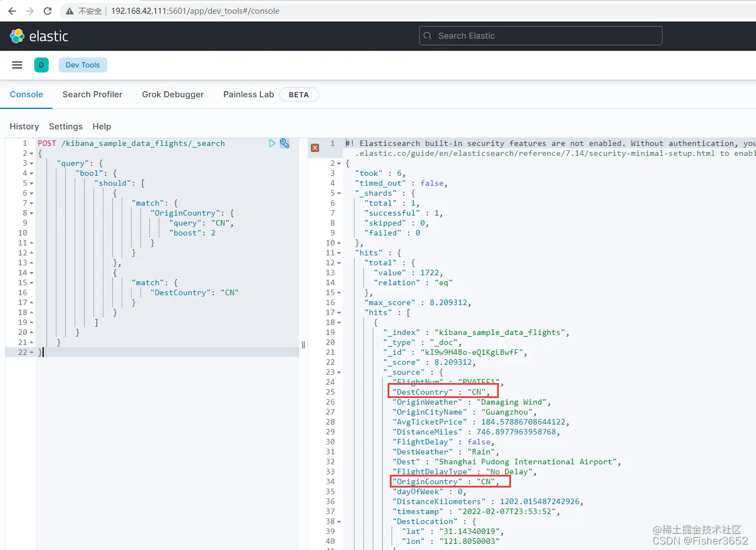Collapse _shards block at response line 5
This screenshot has width=756, height=550.
(339, 193)
